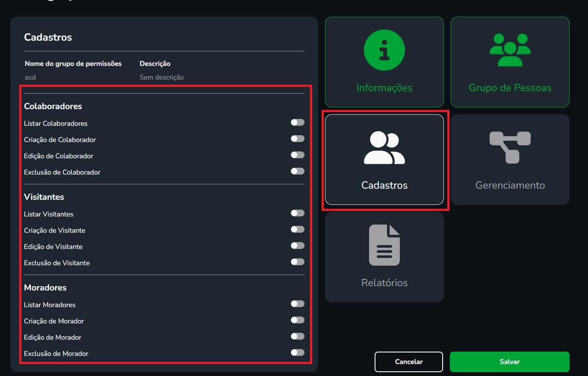588x376 pixels.
Task: Switch on Edição de Morador toggle
Action: pyautogui.click(x=297, y=337)
